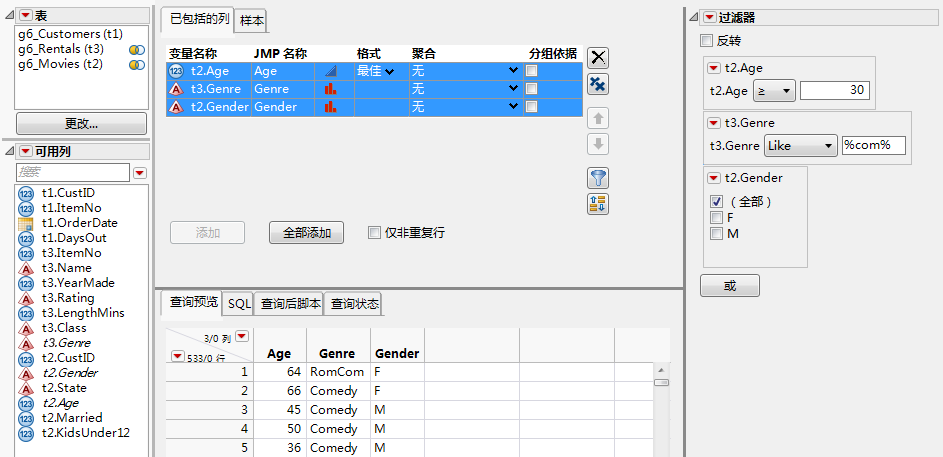
Task: Select the t2.Gender row in included columns
Action: pos(374,107)
